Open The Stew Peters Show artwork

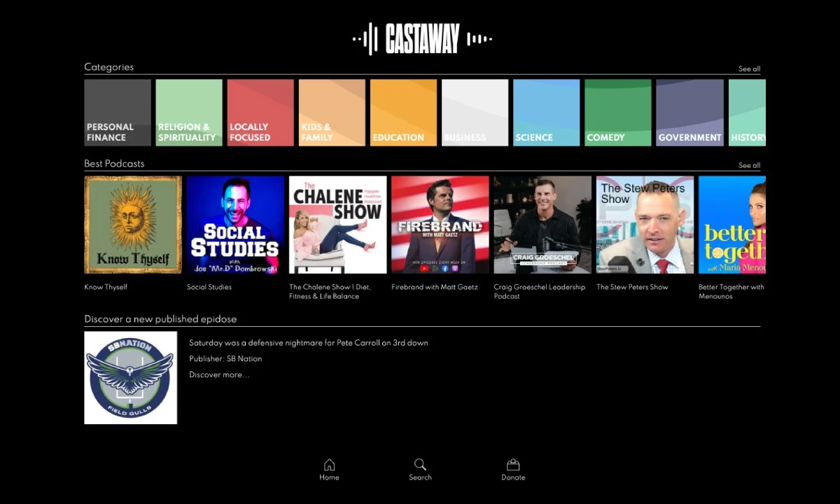(645, 225)
